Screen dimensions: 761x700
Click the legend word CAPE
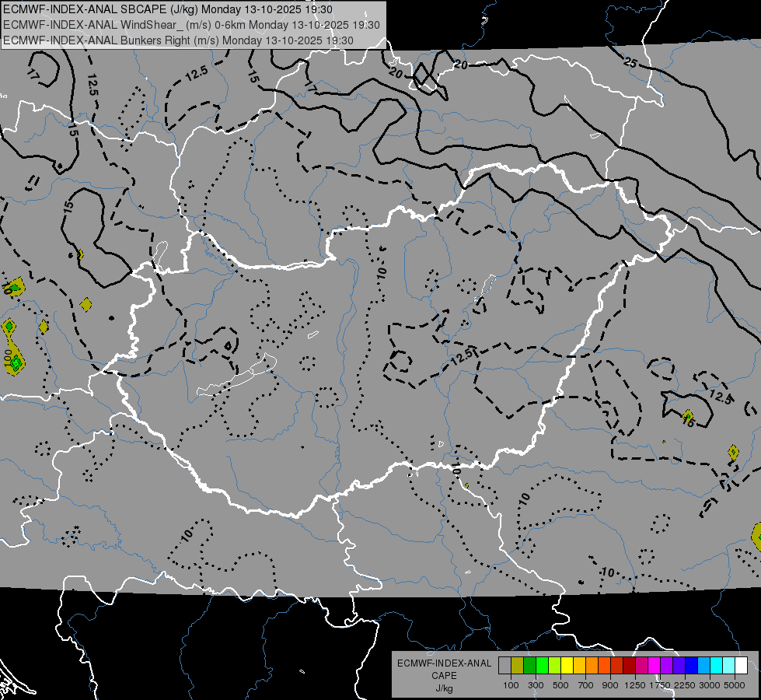click(x=444, y=676)
